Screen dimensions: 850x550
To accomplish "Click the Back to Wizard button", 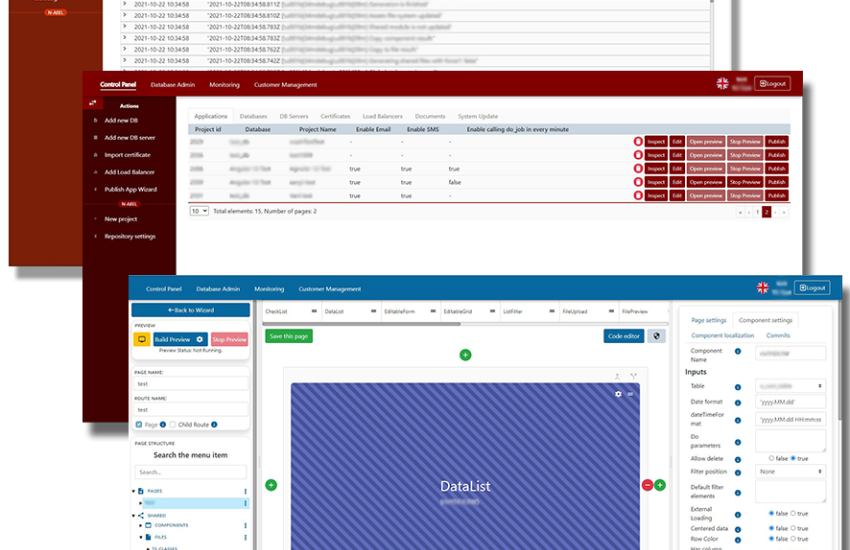I will pos(190,310).
